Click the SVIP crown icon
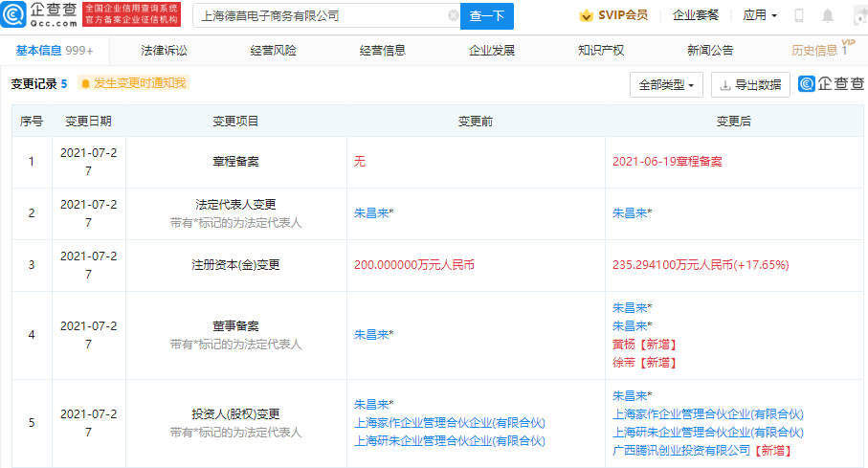 586,15
